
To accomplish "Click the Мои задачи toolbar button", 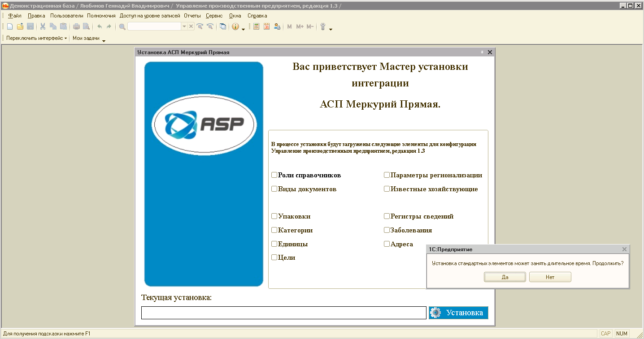I will point(86,39).
